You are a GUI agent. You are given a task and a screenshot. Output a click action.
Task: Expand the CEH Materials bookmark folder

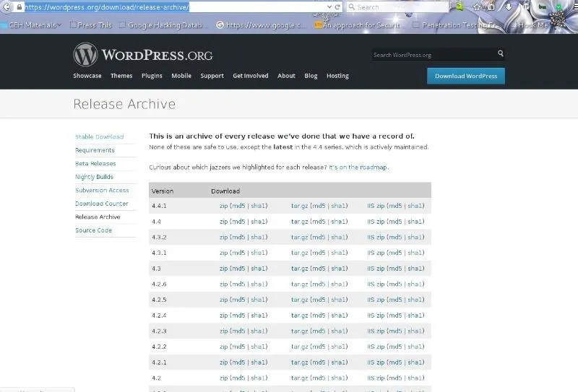[32, 25]
